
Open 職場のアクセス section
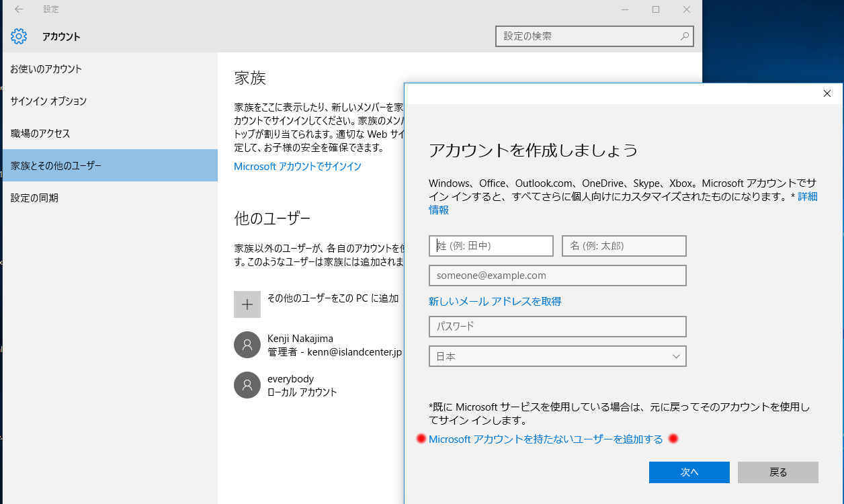pos(109,133)
